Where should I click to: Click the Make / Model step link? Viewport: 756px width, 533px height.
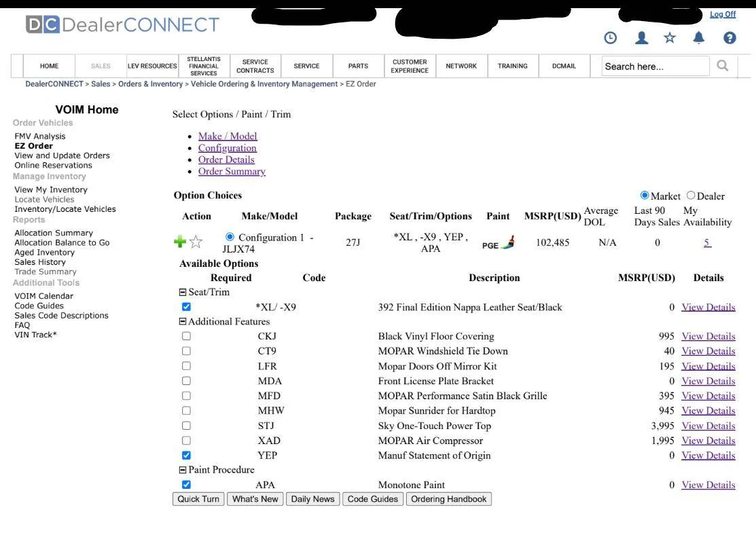coord(228,136)
